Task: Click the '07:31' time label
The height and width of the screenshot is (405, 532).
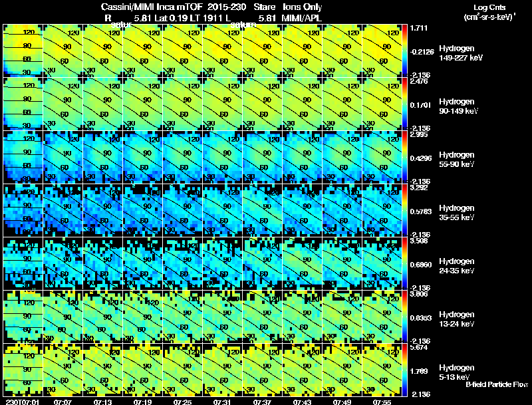Action: [222, 402]
